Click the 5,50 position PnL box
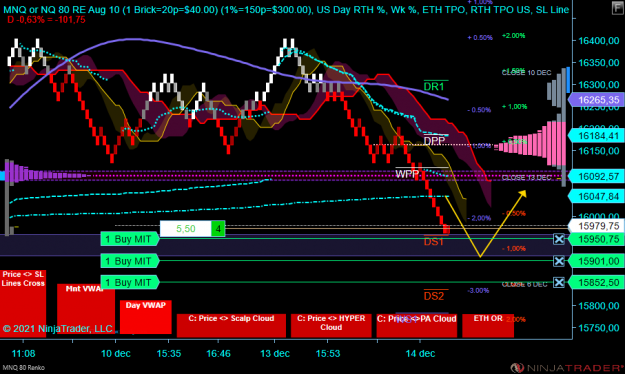Image resolution: width=625 pixels, height=374 pixels. point(185,229)
